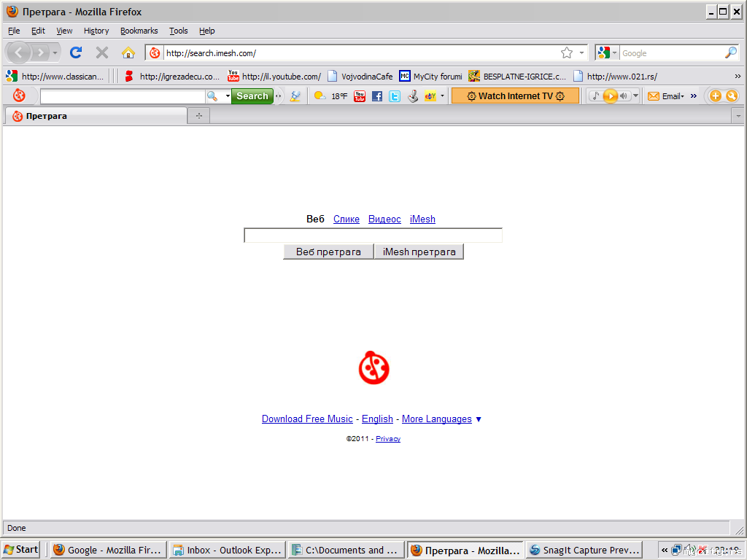Go back with the Back arrow button
The image size is (747, 560).
click(18, 52)
